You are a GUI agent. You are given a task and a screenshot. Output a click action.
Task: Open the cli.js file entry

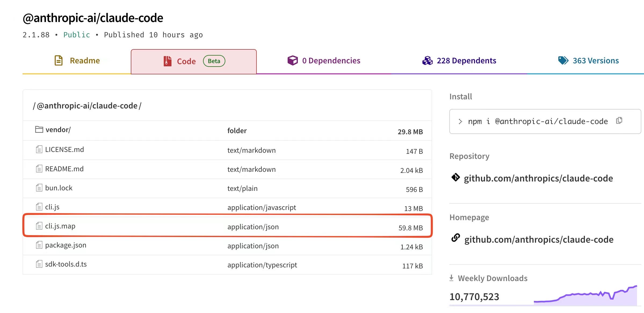(x=52, y=207)
